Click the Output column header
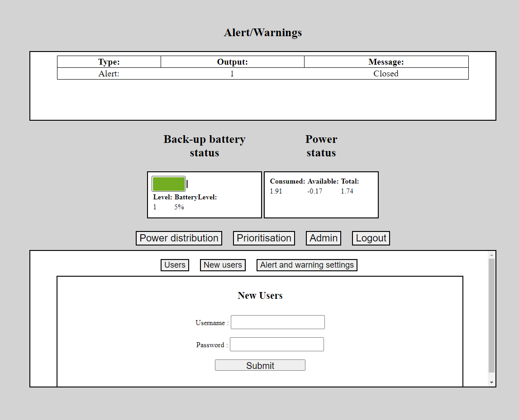 coord(233,62)
